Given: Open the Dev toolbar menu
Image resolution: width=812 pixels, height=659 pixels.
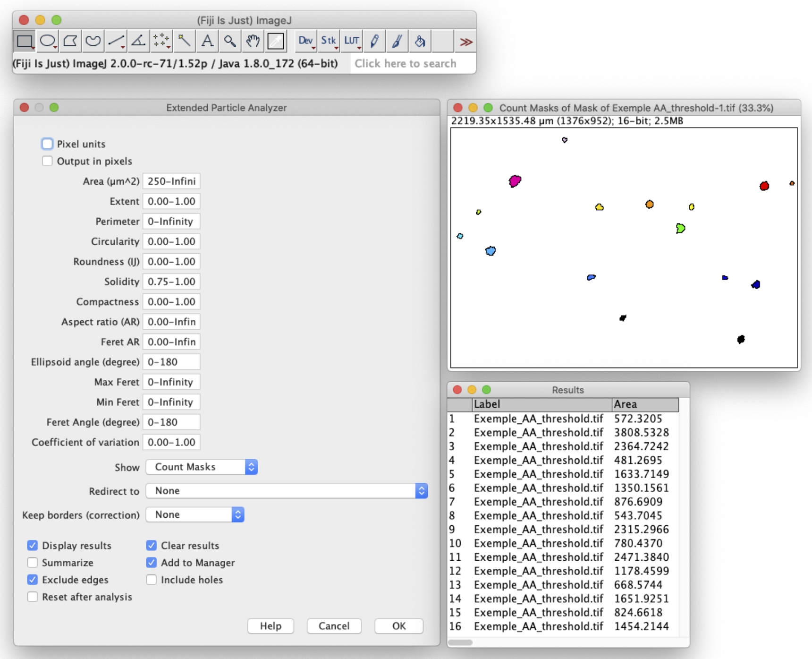Looking at the screenshot, I should [x=305, y=42].
